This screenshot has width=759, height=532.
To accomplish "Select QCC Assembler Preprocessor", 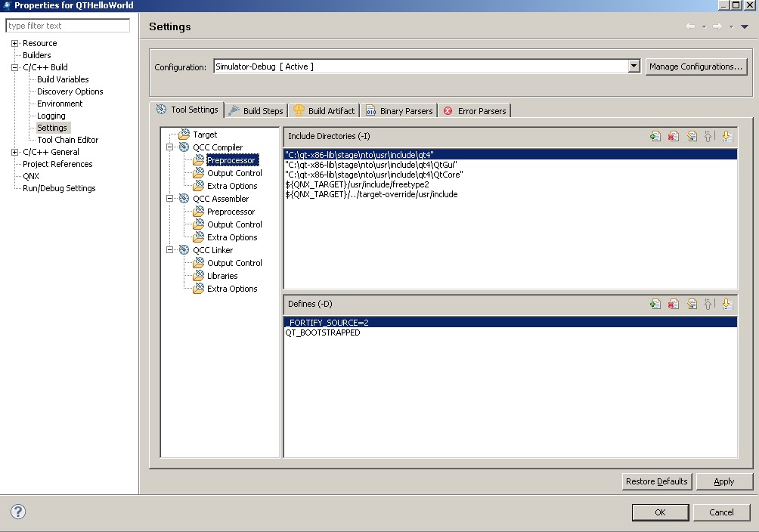I will (x=231, y=212).
